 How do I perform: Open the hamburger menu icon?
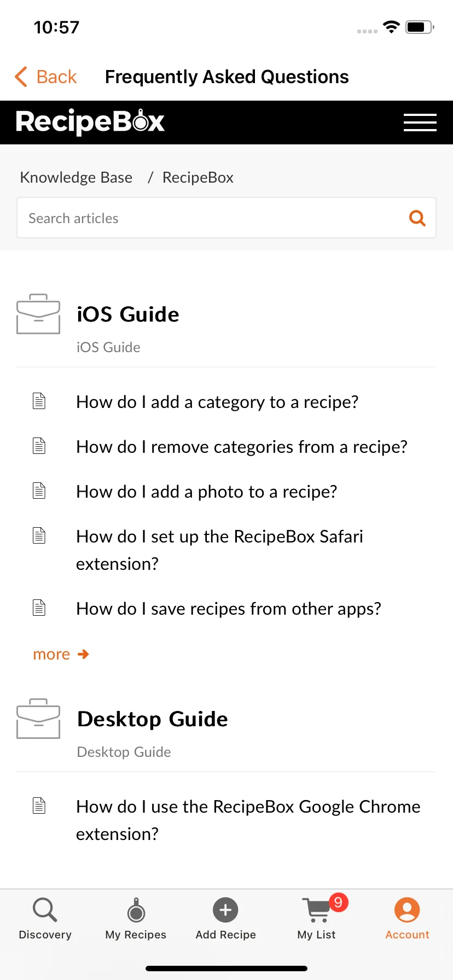[420, 122]
